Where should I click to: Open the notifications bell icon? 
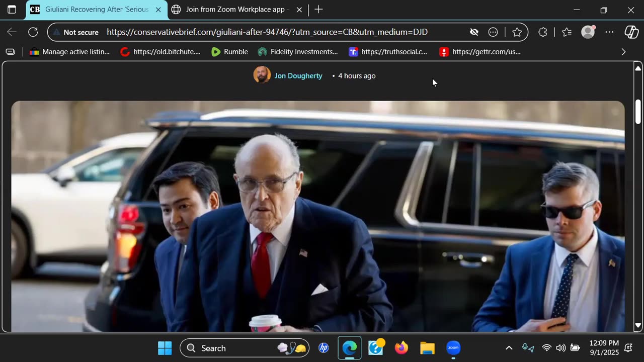click(628, 348)
